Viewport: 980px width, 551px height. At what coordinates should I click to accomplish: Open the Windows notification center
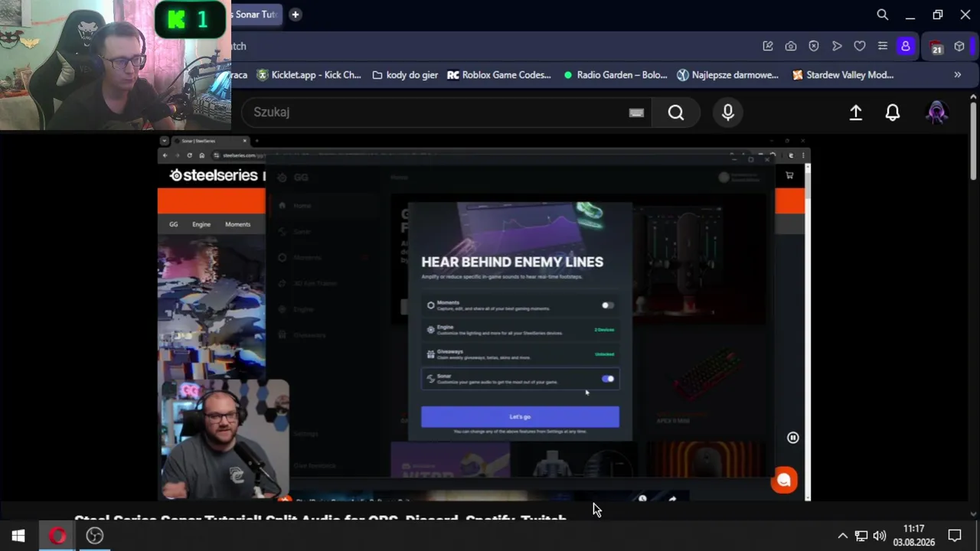(x=955, y=536)
